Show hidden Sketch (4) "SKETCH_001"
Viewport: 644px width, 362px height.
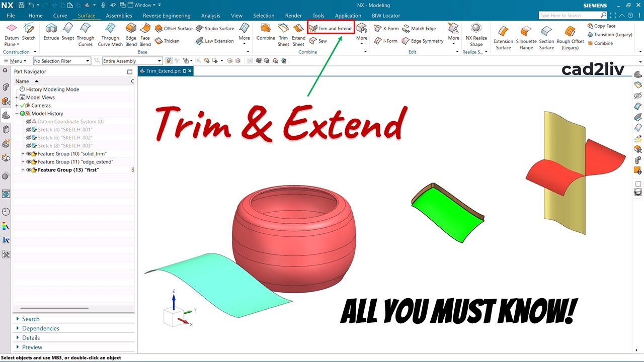pyautogui.click(x=29, y=130)
